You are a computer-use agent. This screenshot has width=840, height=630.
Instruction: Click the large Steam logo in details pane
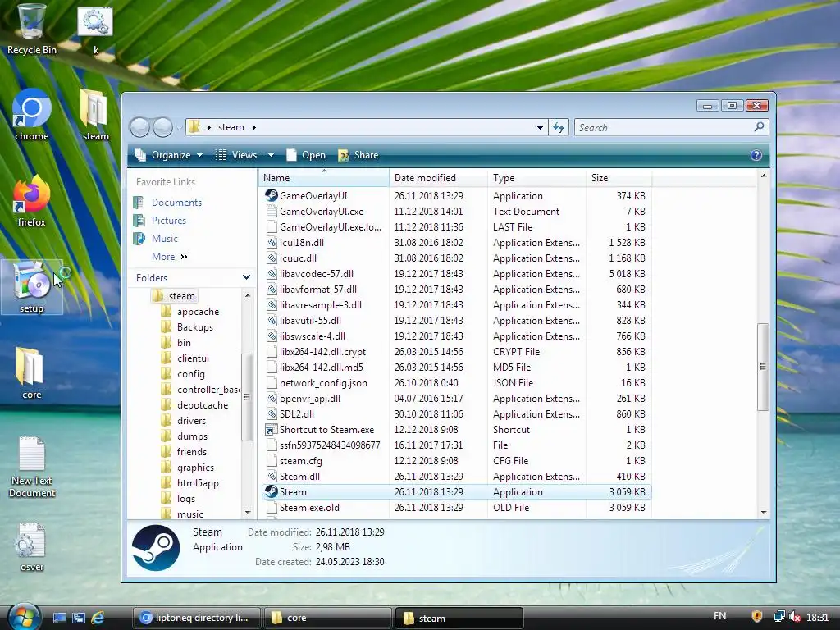[156, 547]
